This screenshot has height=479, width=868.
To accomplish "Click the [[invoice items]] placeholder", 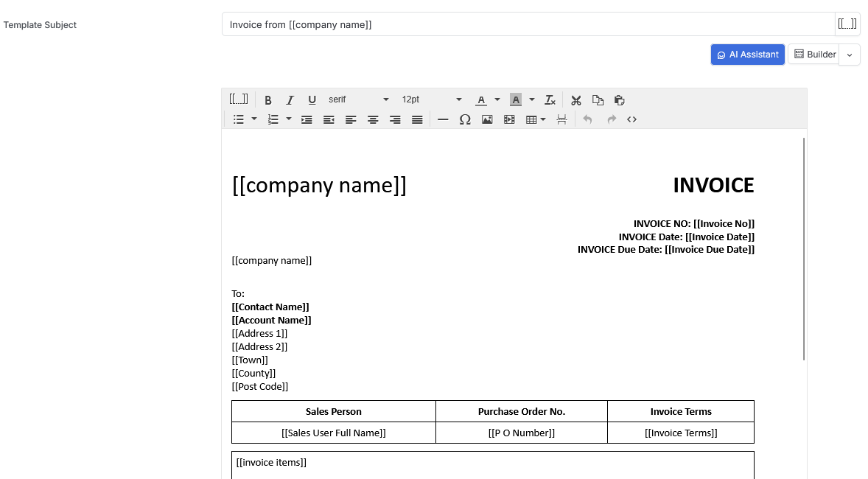I will point(271,462).
